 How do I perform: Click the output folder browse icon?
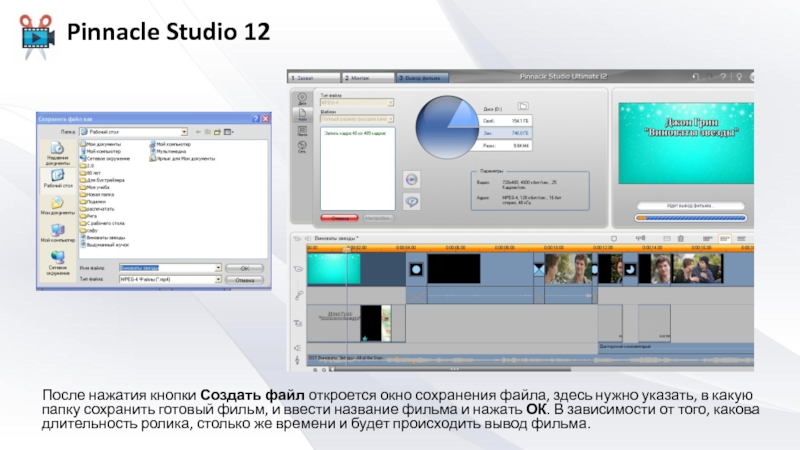523,106
